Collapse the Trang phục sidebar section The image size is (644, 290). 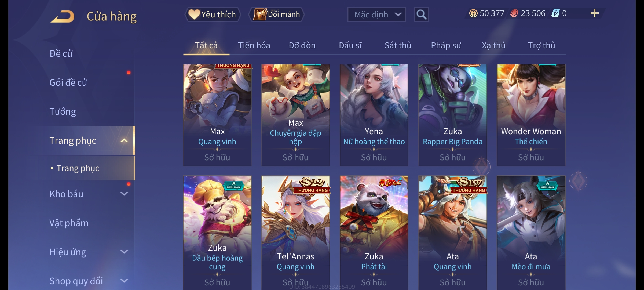pos(124,141)
